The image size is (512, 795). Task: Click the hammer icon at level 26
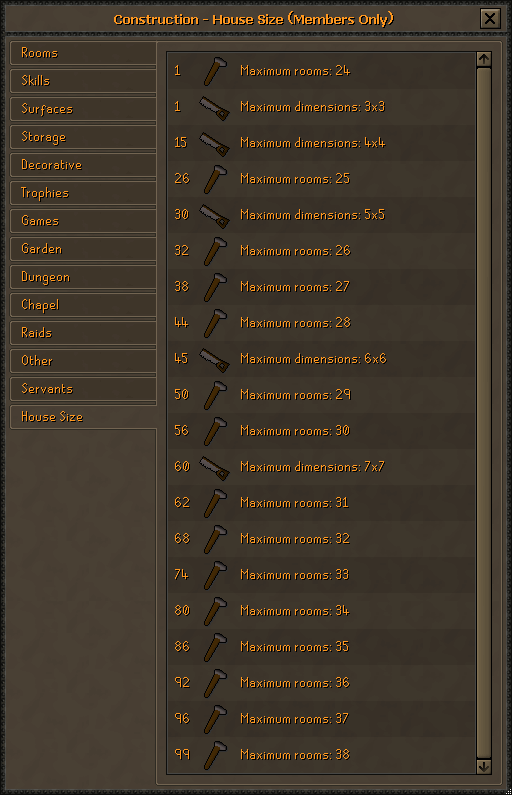[x=215, y=179]
